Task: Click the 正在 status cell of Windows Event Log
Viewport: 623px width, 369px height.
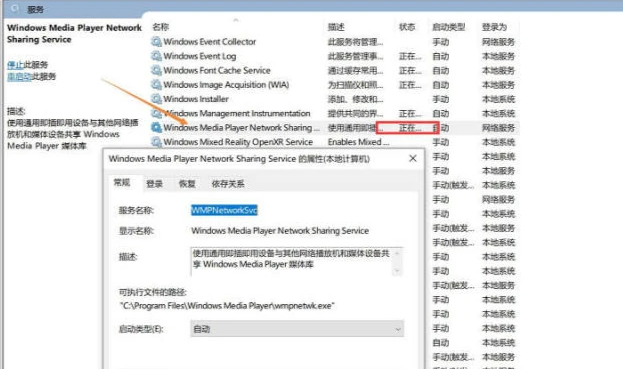Action: (x=410, y=56)
